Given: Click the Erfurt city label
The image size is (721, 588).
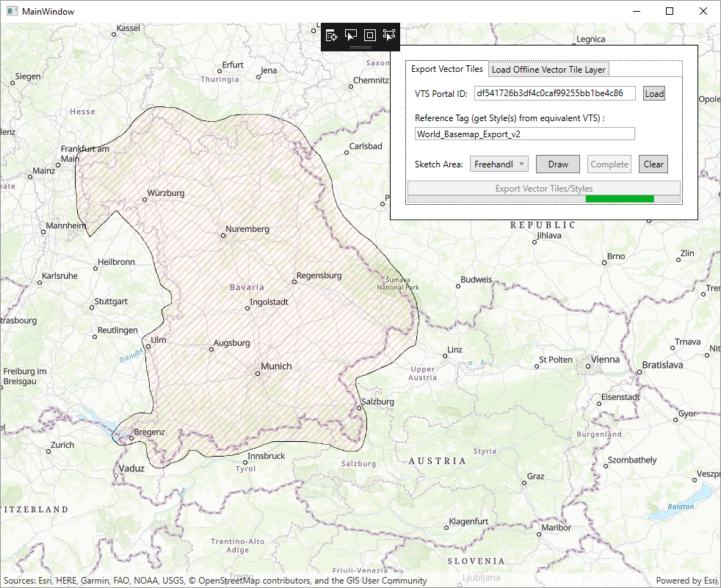Looking at the screenshot, I should click(x=233, y=65).
